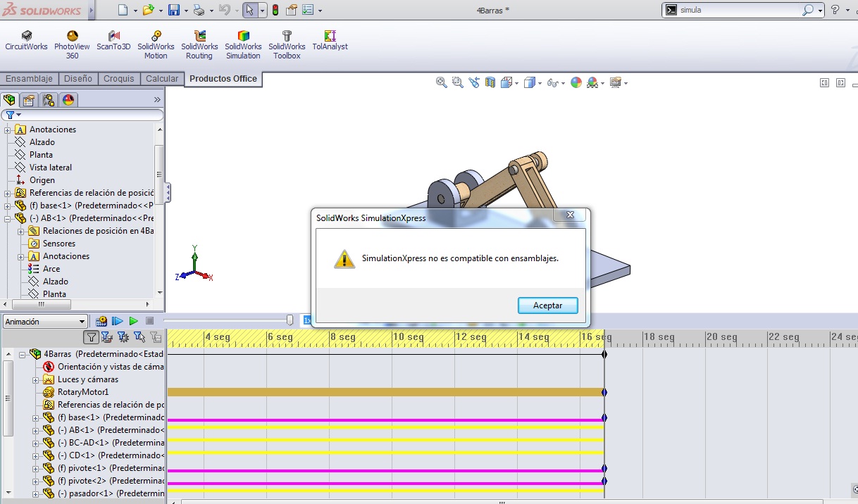Switch to the Ensamblaje tab
Image resolution: width=858 pixels, height=504 pixels.
pos(29,79)
